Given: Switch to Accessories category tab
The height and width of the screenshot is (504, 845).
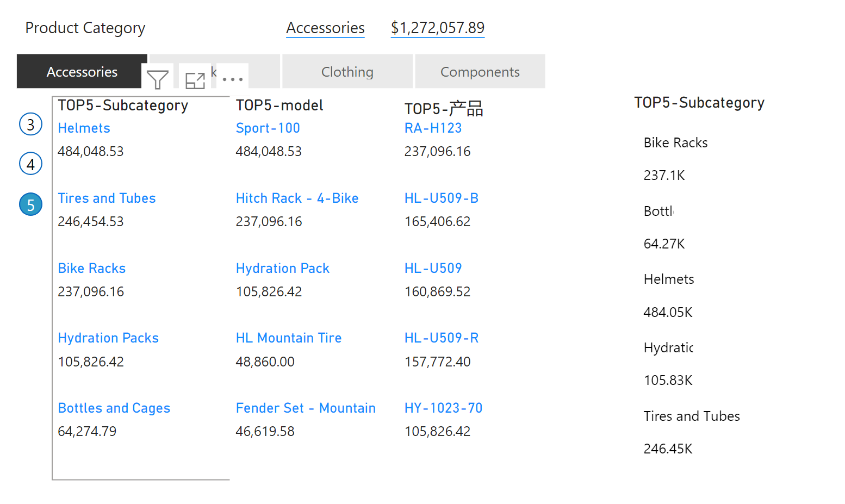Looking at the screenshot, I should (x=82, y=71).
